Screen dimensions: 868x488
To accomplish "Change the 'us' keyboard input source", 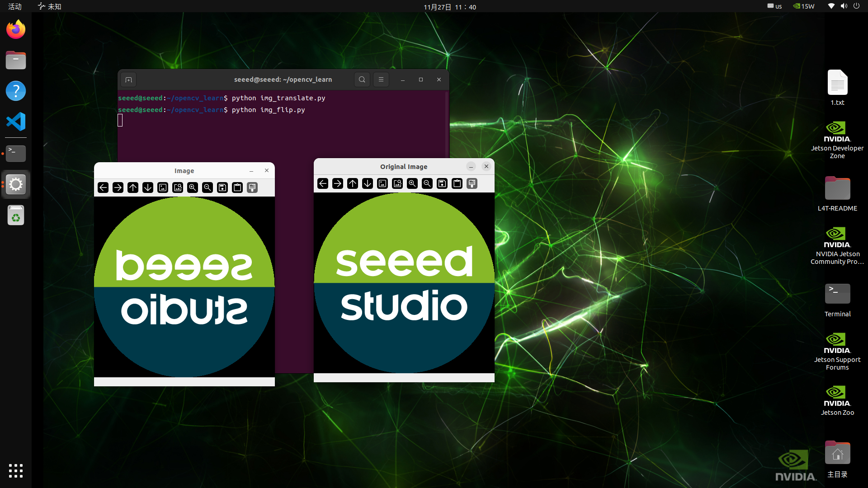I will click(x=774, y=6).
